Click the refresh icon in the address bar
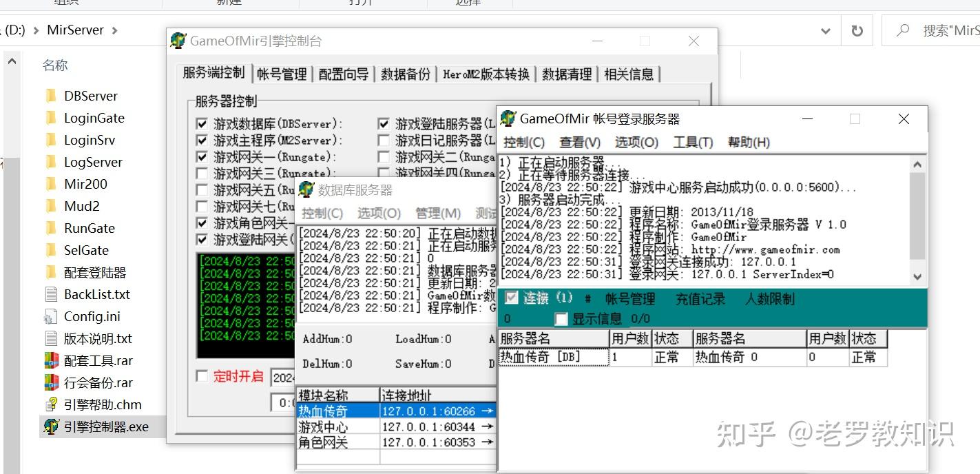The image size is (980, 474). 856,30
